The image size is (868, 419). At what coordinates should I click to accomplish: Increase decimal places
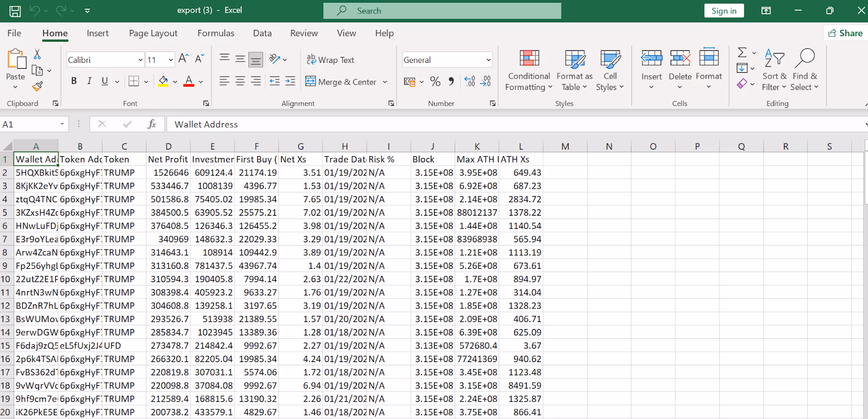470,81
